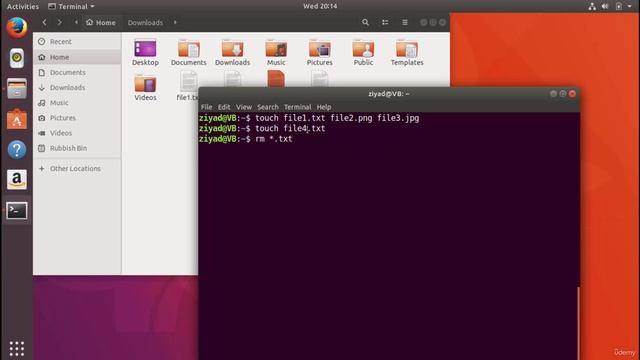Open the Desktop folder
The height and width of the screenshot is (360, 640).
click(x=145, y=53)
